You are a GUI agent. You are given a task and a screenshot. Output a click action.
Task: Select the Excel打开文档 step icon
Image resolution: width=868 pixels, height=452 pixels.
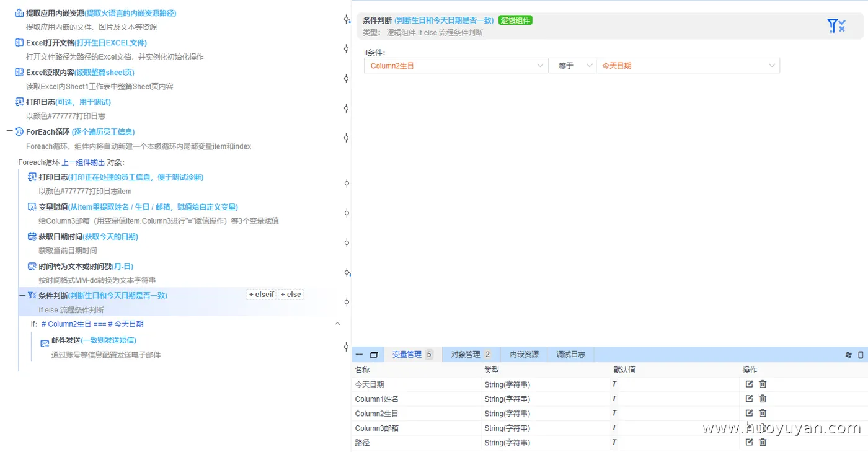[x=19, y=43]
